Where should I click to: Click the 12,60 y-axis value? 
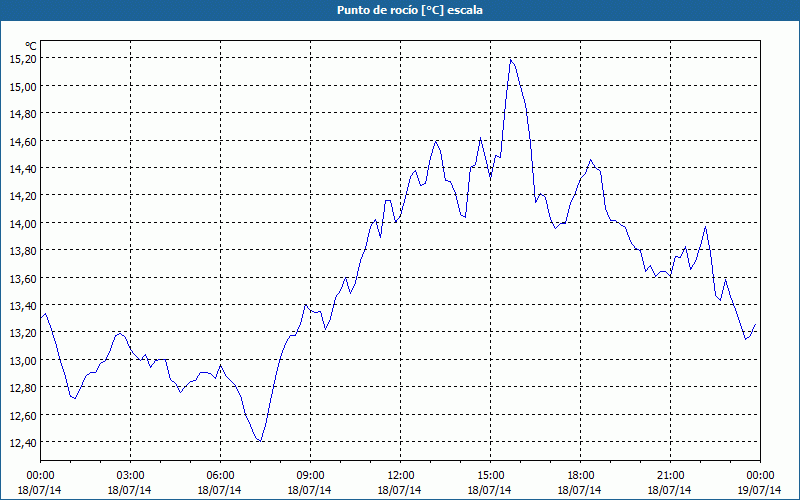tap(23, 416)
